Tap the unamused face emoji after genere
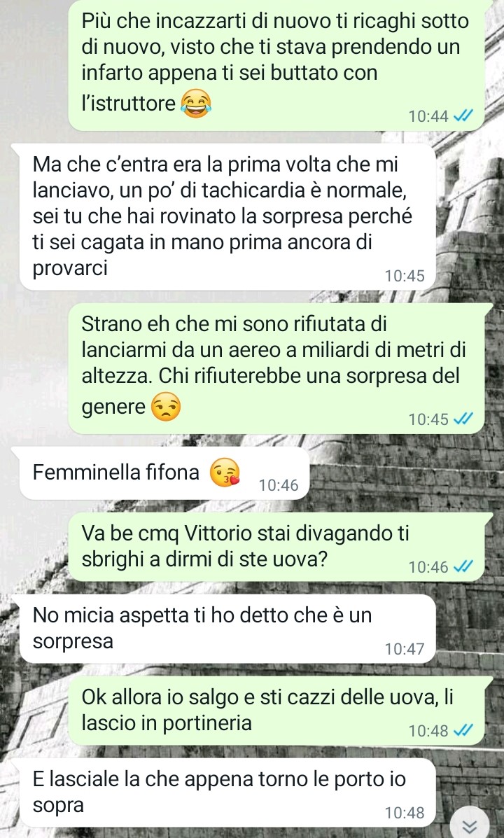 [x=166, y=407]
